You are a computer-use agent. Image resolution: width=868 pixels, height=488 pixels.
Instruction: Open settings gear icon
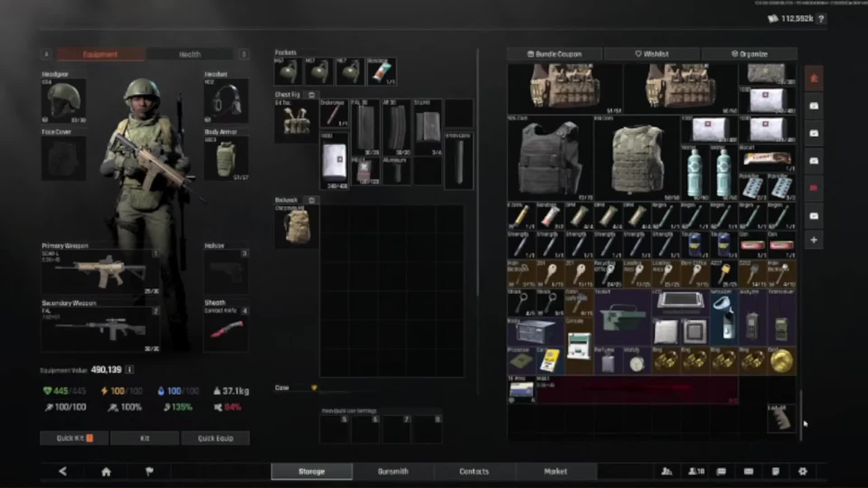803,471
